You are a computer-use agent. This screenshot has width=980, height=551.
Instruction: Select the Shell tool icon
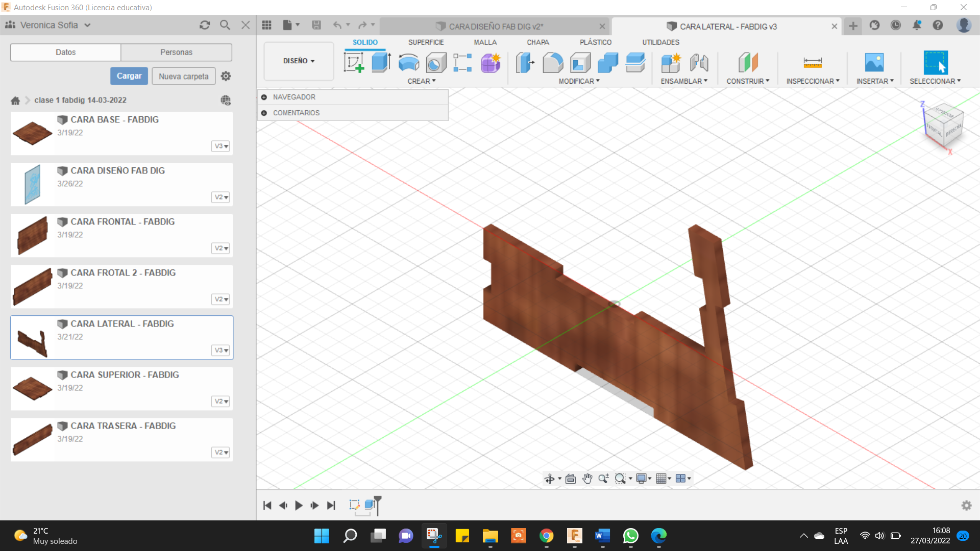(x=580, y=63)
